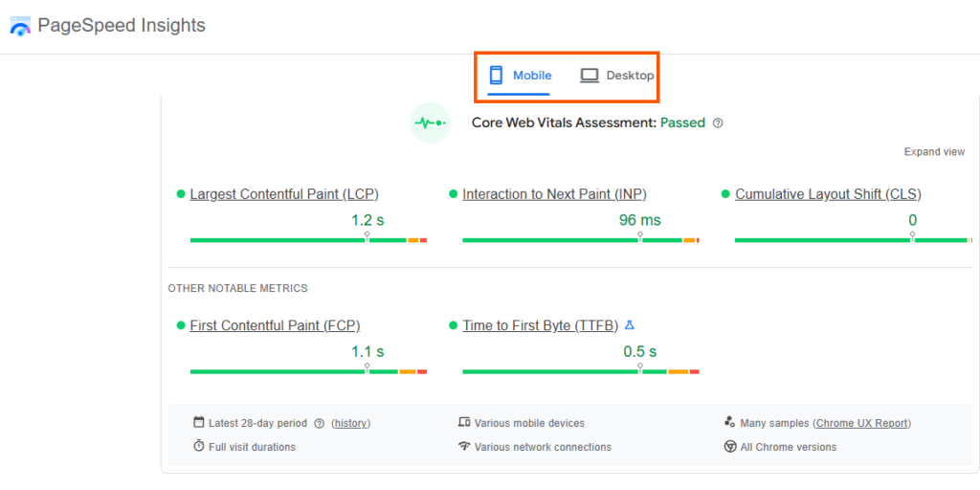Open Cumulative Layout Shift (CLS) link
Image resolution: width=980 pixels, height=490 pixels.
[828, 194]
